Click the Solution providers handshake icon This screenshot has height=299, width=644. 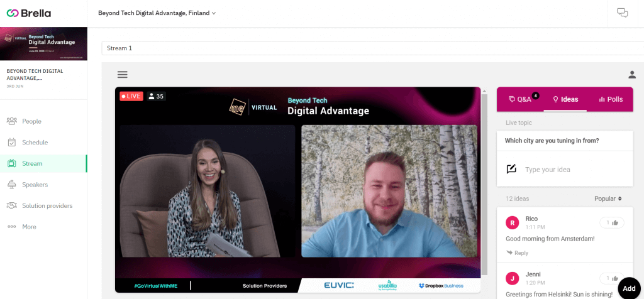(12, 205)
